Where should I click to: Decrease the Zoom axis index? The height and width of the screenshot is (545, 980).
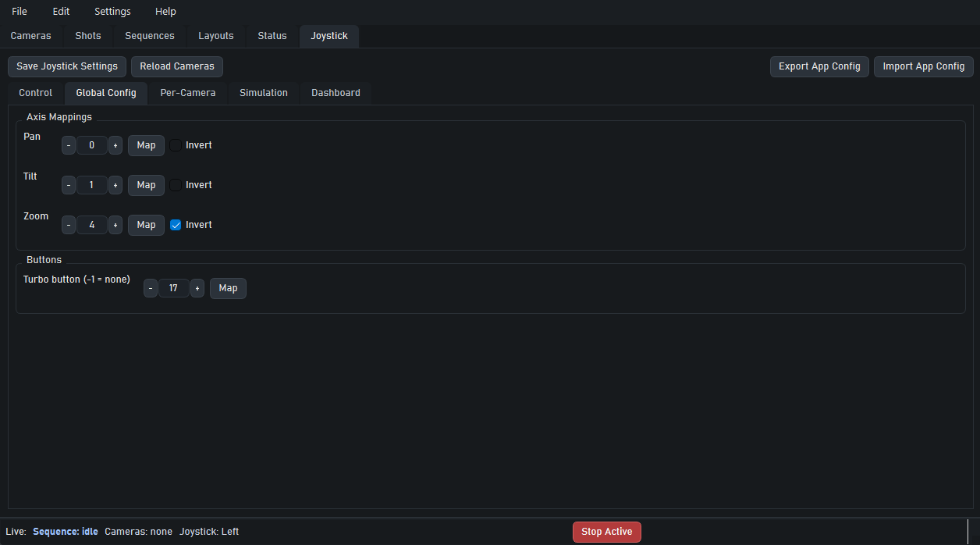(x=68, y=225)
